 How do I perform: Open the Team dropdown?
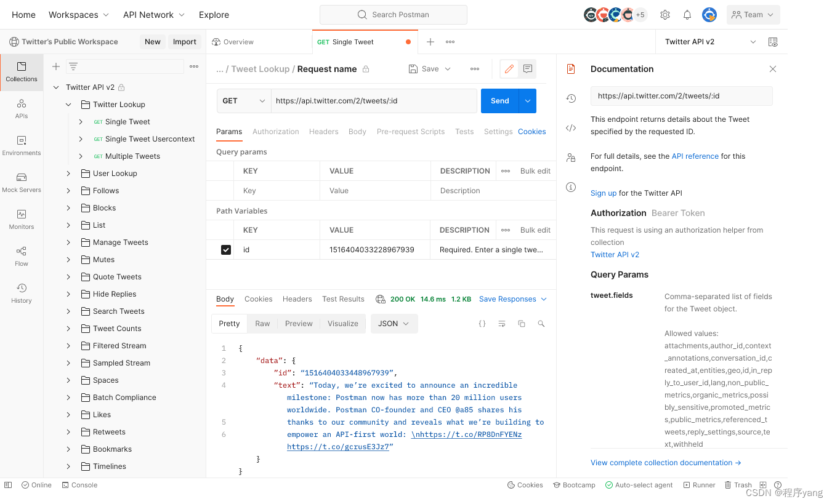click(753, 15)
